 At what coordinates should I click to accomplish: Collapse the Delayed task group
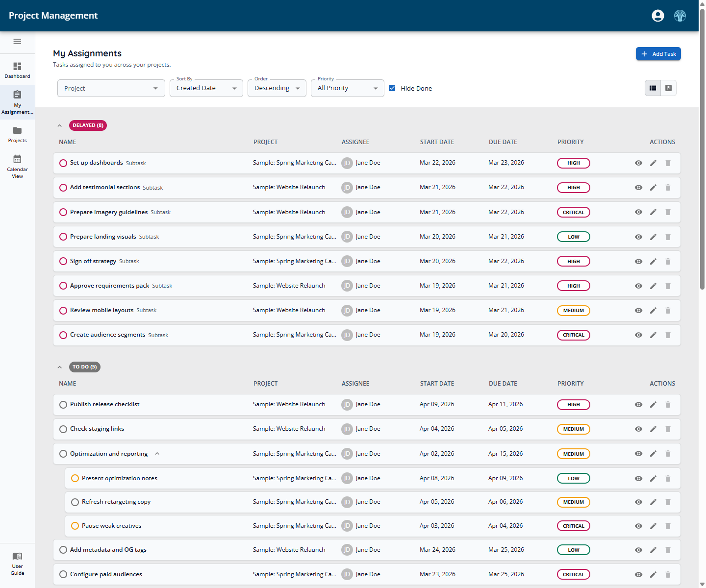(x=59, y=126)
